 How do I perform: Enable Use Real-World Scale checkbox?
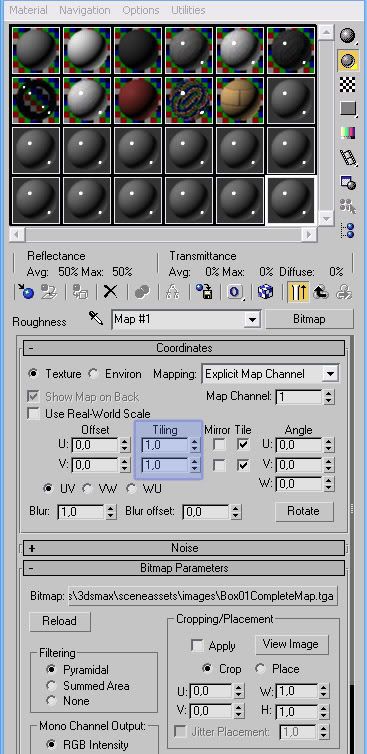(x=33, y=414)
